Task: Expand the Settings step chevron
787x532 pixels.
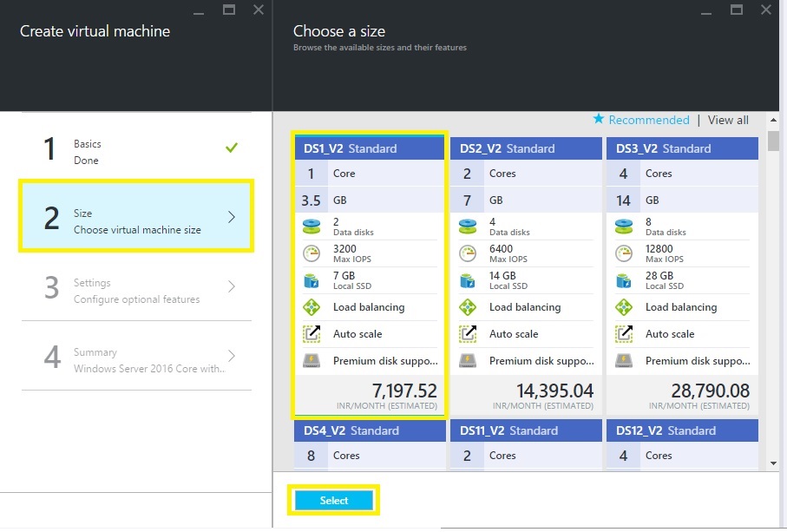Action: click(232, 286)
